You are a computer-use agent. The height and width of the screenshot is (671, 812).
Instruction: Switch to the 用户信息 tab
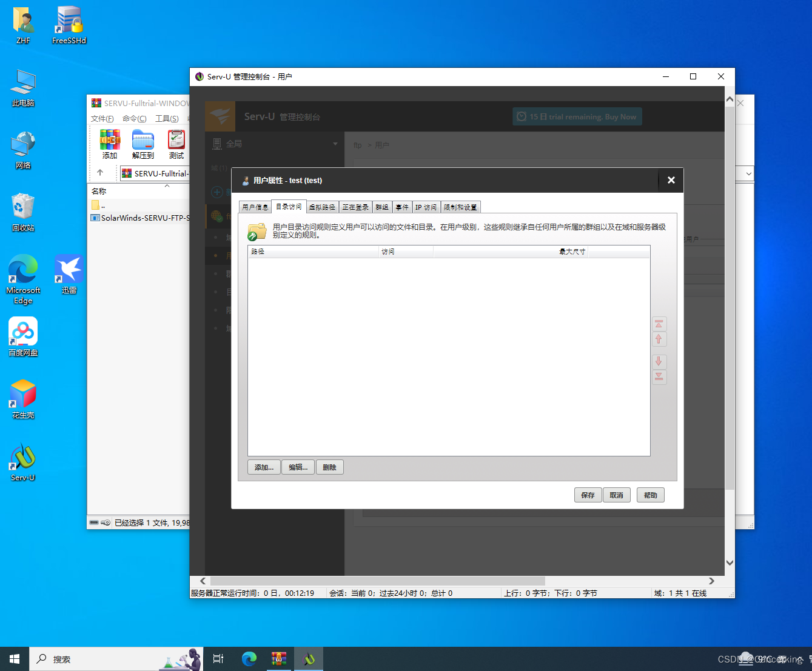pyautogui.click(x=255, y=207)
